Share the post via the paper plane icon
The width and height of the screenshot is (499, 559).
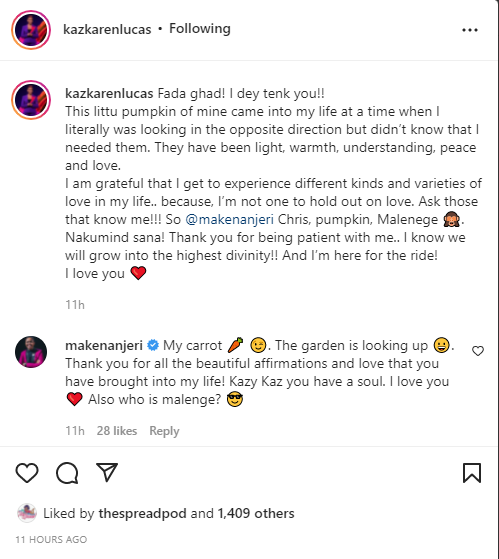click(107, 472)
